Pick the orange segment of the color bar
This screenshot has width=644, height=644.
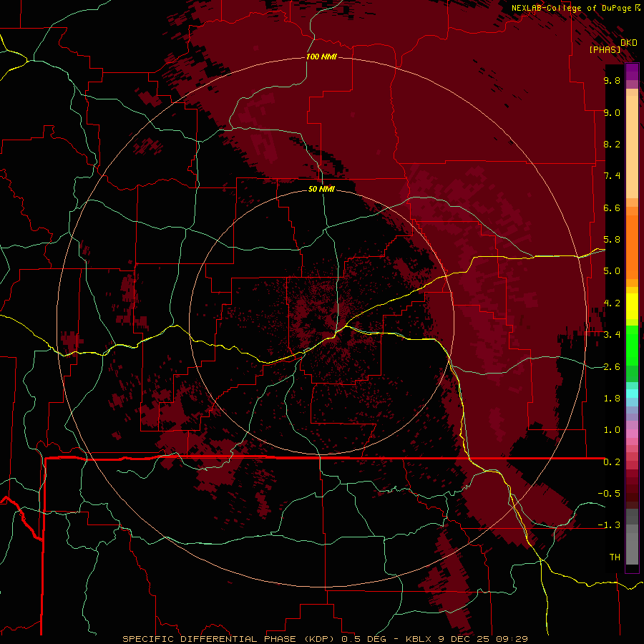[632, 247]
